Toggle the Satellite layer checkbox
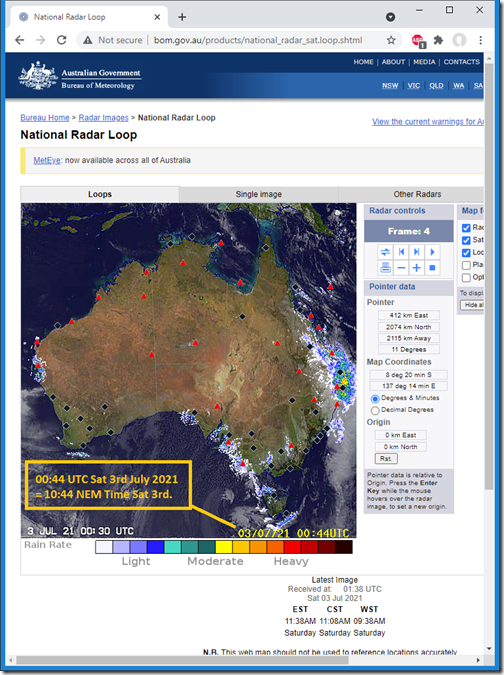Image resolution: width=504 pixels, height=675 pixels. pos(466,240)
